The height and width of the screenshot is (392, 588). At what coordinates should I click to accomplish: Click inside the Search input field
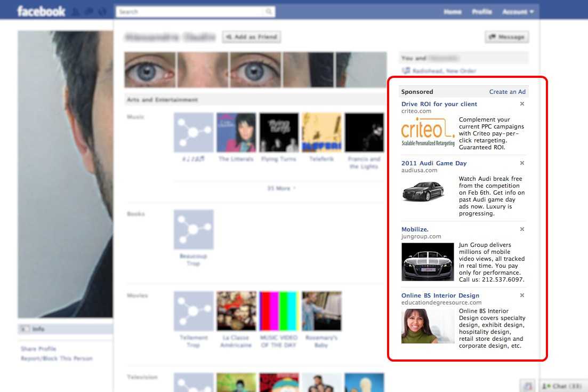192,11
